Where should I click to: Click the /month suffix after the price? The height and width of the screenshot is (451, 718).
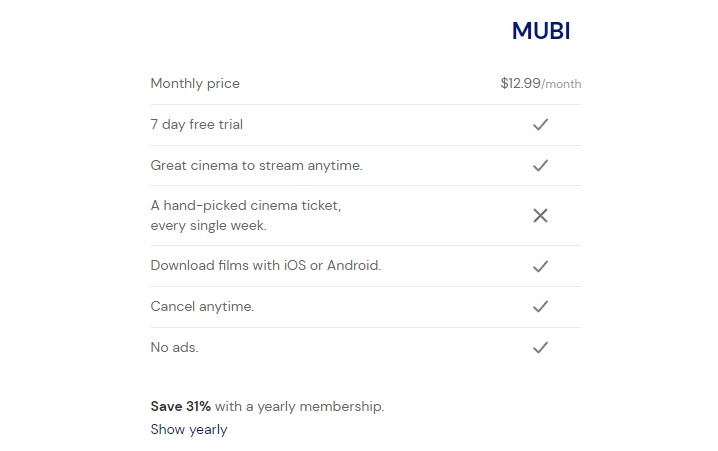point(561,85)
